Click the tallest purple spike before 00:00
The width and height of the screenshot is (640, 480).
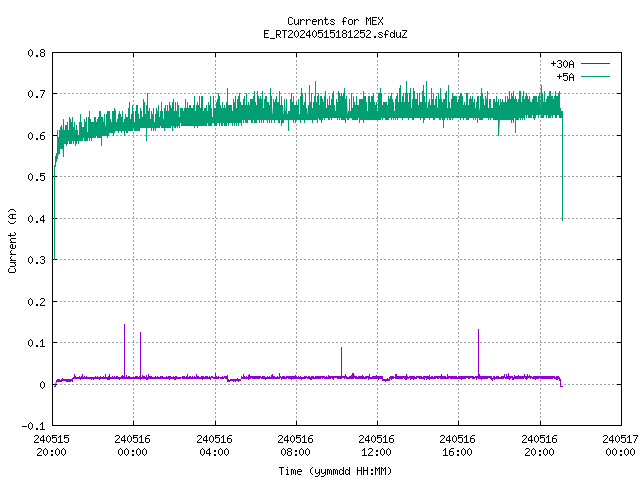click(124, 350)
